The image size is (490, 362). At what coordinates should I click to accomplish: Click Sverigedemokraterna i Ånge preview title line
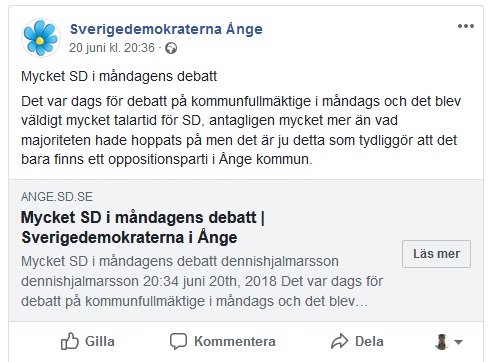(x=129, y=238)
